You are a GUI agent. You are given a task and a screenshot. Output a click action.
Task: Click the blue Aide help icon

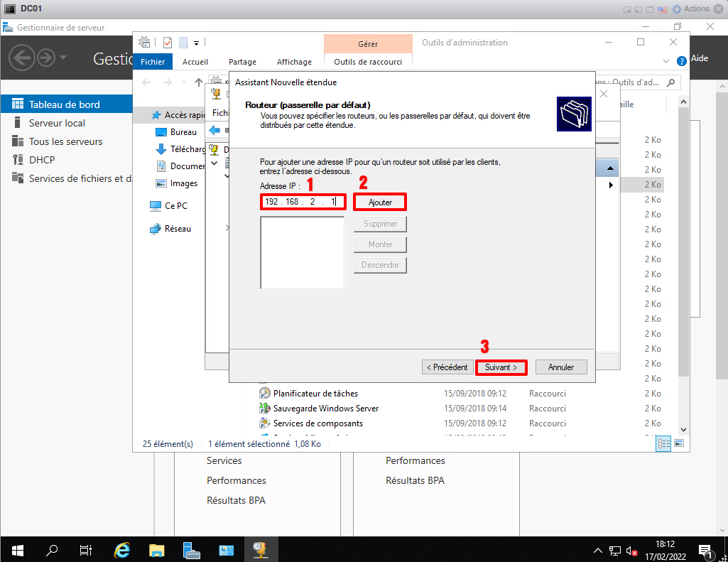click(x=682, y=61)
